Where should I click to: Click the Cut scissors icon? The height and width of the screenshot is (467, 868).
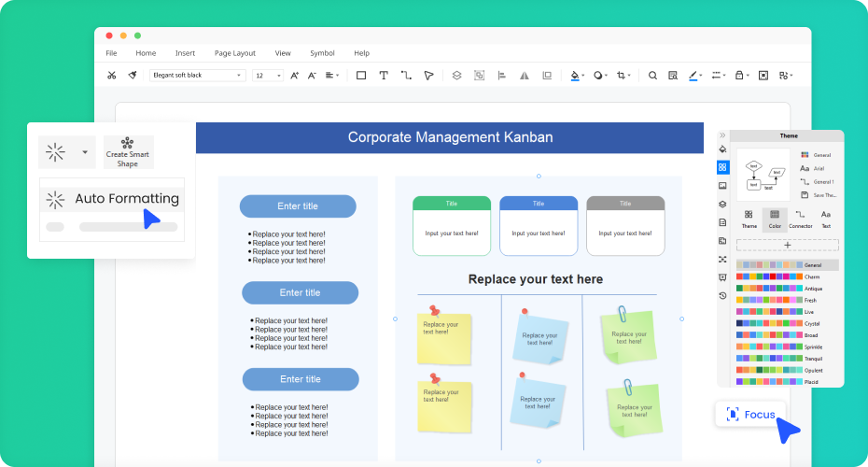coord(112,76)
